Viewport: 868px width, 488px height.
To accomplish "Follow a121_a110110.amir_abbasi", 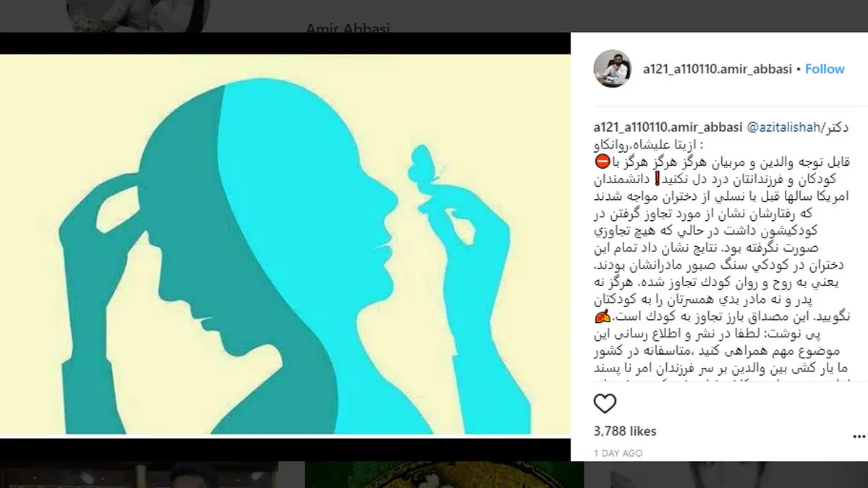I will tap(825, 69).
